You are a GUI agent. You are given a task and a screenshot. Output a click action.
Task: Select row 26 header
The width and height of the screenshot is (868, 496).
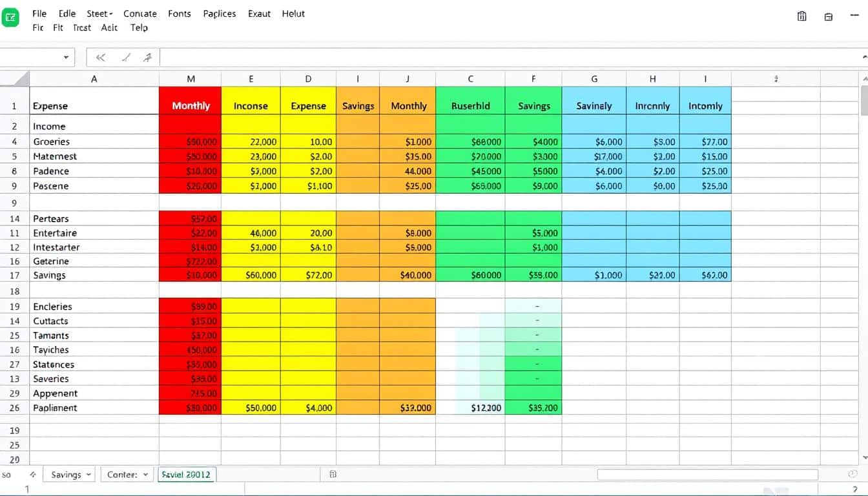click(x=15, y=408)
